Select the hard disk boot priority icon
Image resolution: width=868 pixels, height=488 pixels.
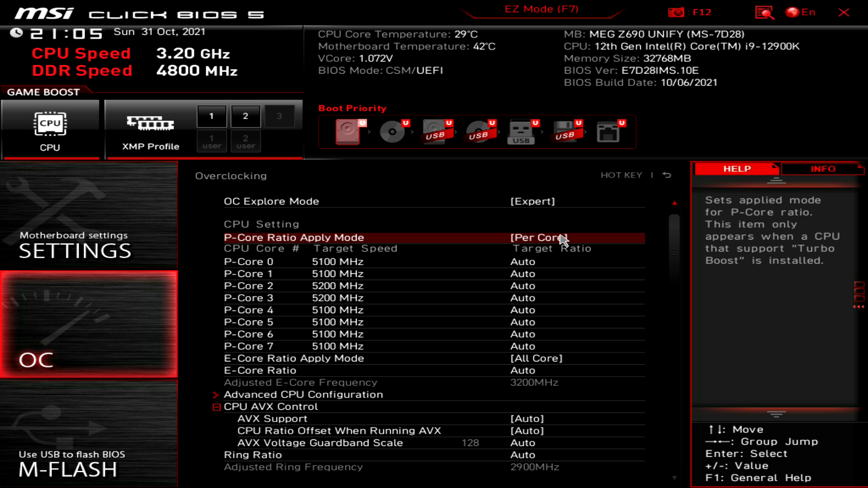[348, 132]
